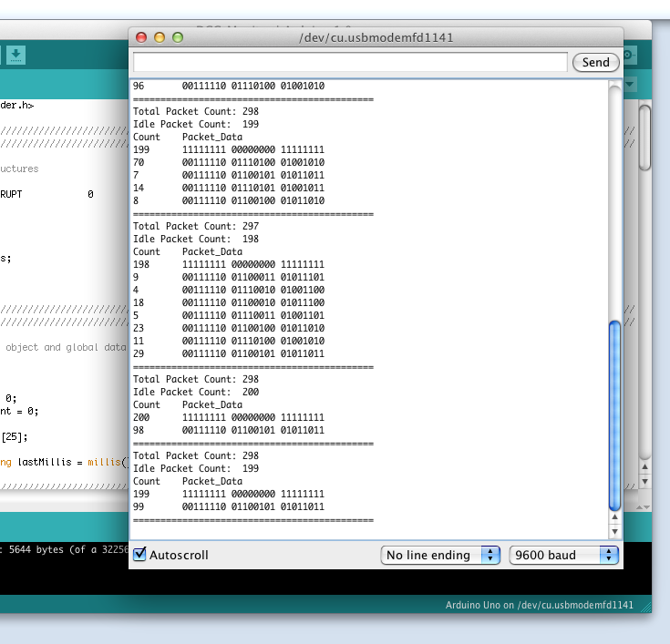Click the Send button
The width and height of the screenshot is (670, 644).
click(595, 62)
